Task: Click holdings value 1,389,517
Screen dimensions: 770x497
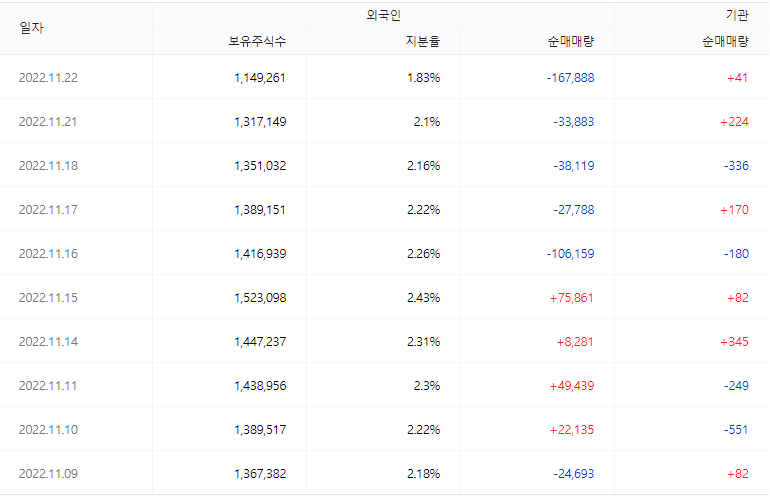Action: [260, 429]
